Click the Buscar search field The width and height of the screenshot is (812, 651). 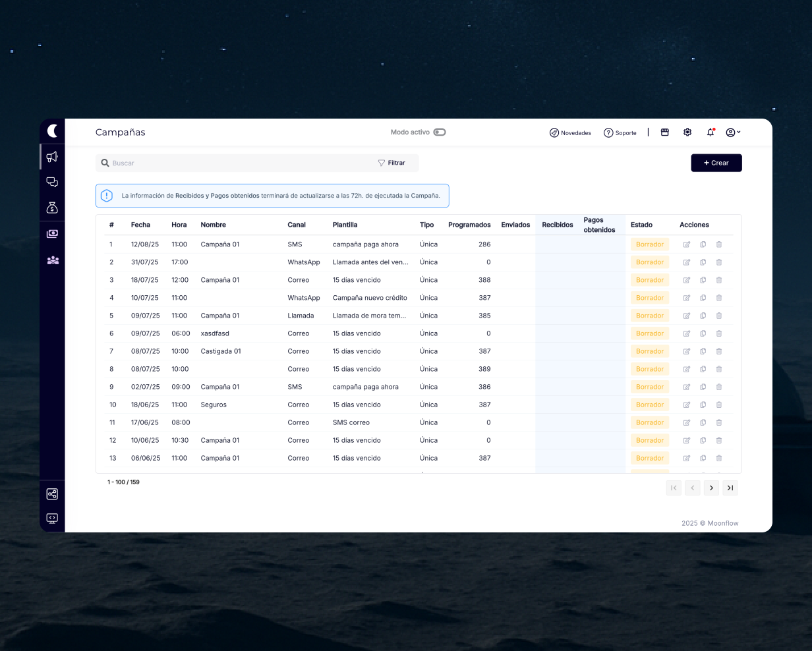(x=237, y=163)
